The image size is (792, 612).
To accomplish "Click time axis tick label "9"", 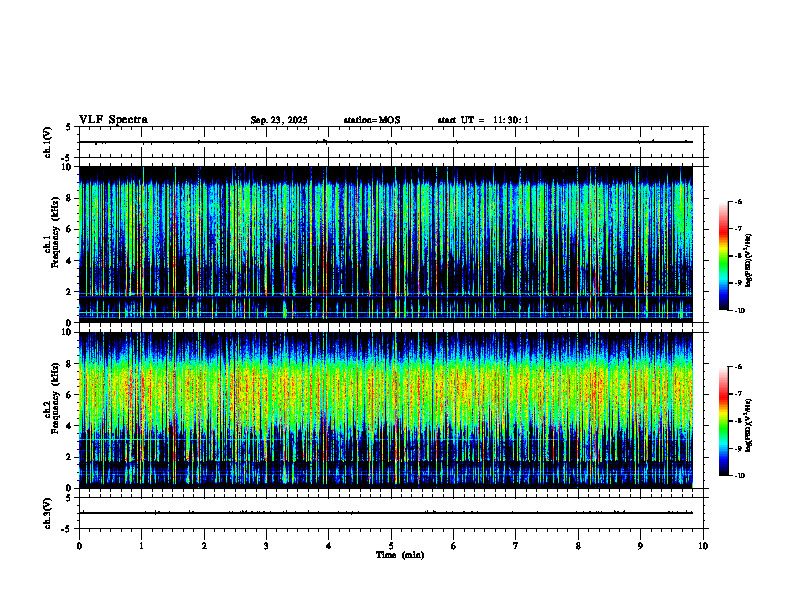I will pos(640,546).
